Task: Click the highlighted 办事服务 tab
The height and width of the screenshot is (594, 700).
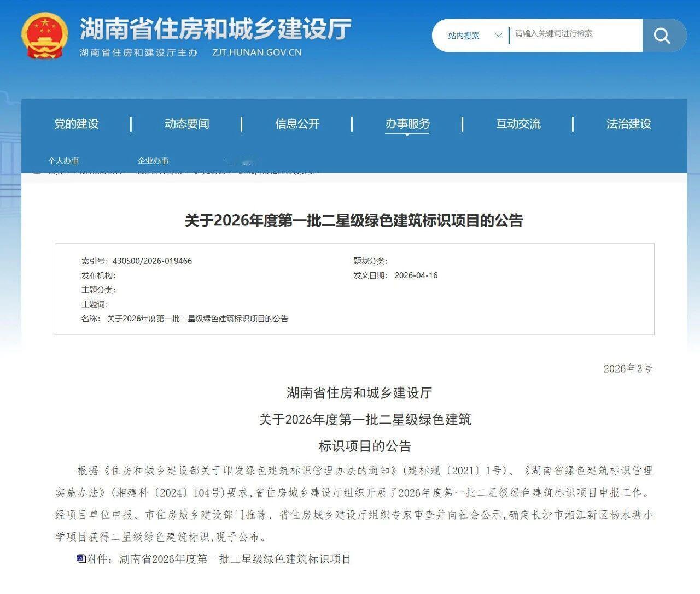Action: [x=407, y=124]
